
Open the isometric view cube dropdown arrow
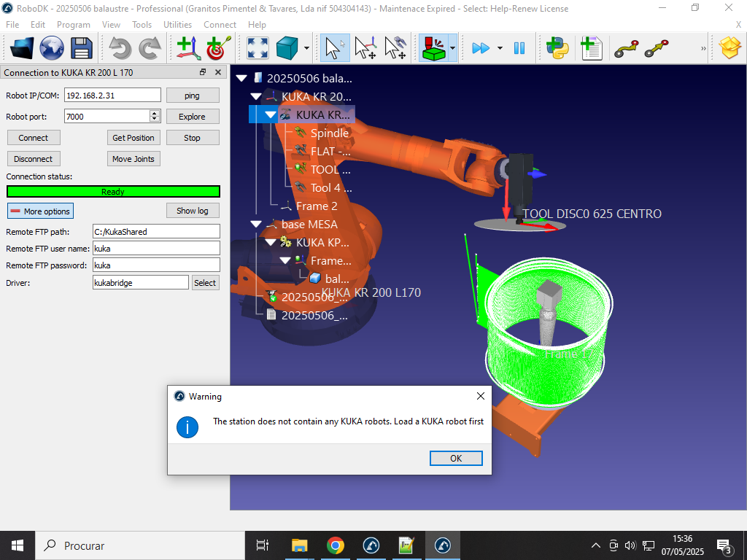tap(306, 49)
